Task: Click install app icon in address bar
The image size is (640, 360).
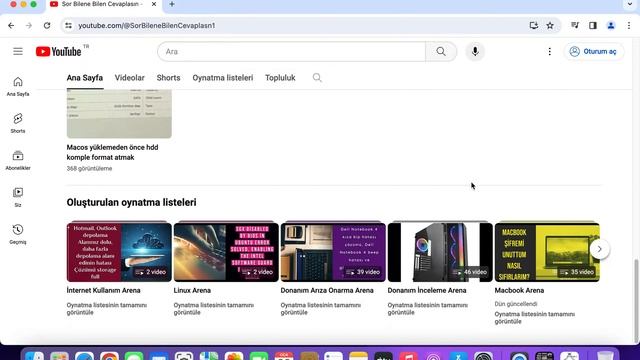Action: click(x=533, y=25)
